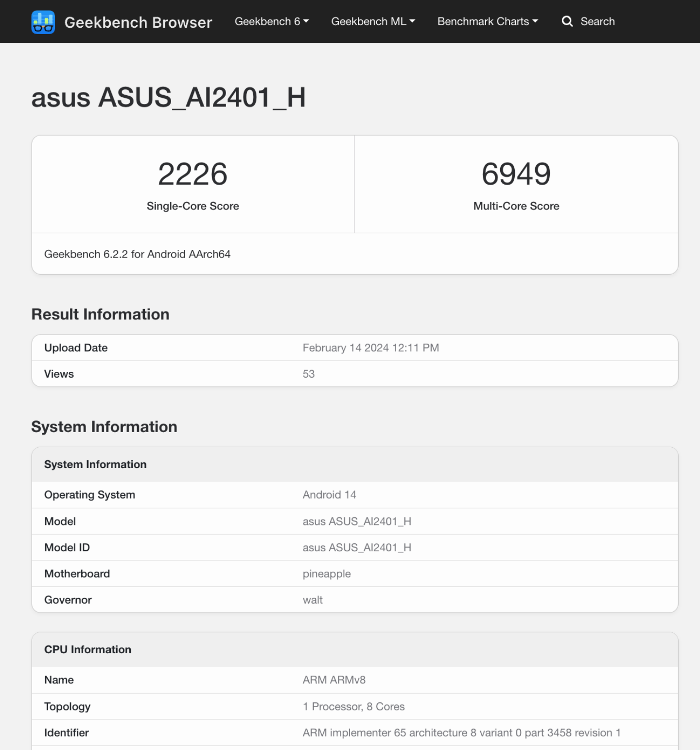700x750 pixels.
Task: Click the pineapple motherboard value
Action: point(327,574)
